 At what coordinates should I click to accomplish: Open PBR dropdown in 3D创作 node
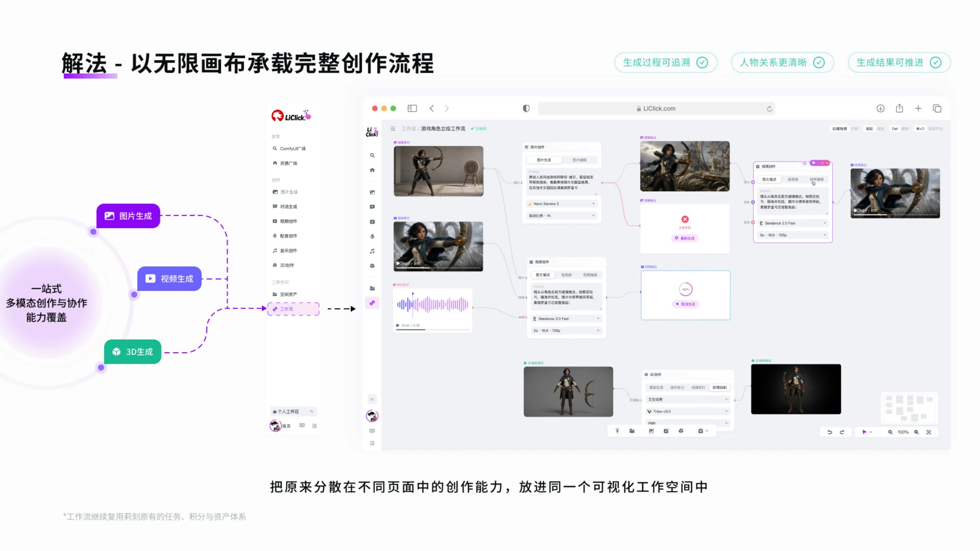[688, 423]
